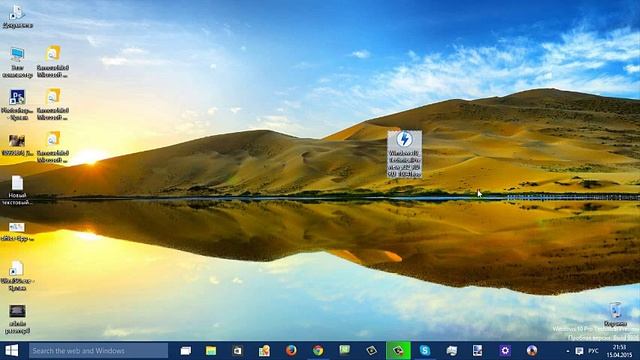Click the colorful taskbar icon right of Store

pyautogui.click(x=264, y=351)
